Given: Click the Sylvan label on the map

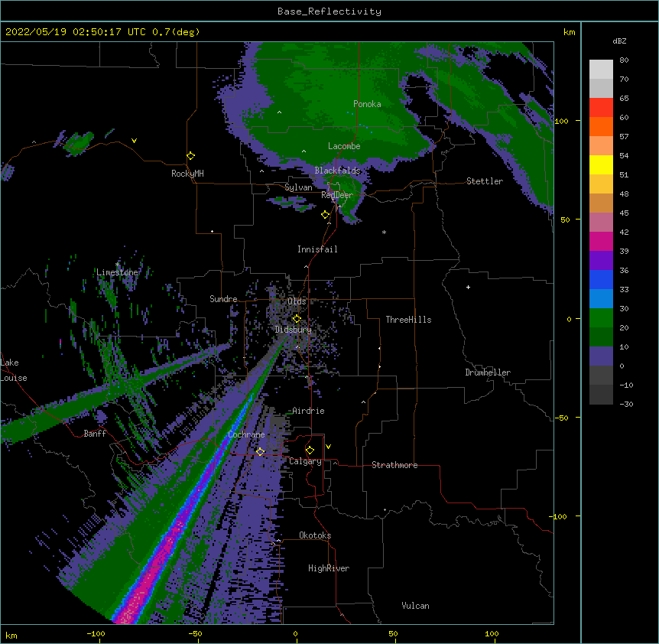Looking at the screenshot, I should point(298,187).
